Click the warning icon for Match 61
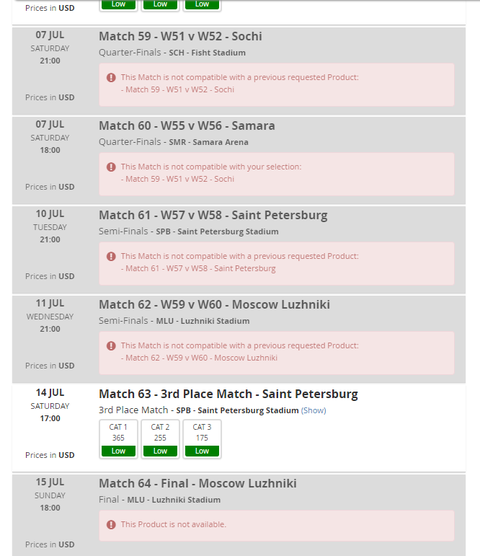 pyautogui.click(x=111, y=256)
